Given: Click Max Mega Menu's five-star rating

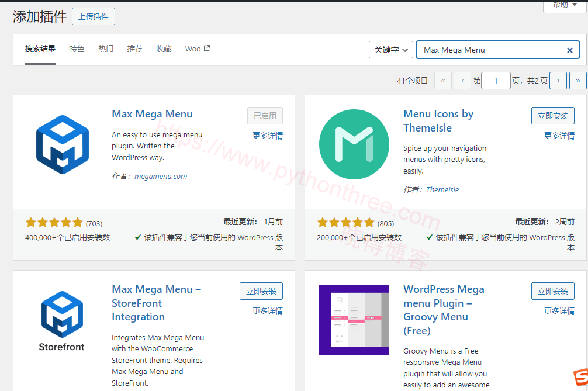Looking at the screenshot, I should [54, 222].
